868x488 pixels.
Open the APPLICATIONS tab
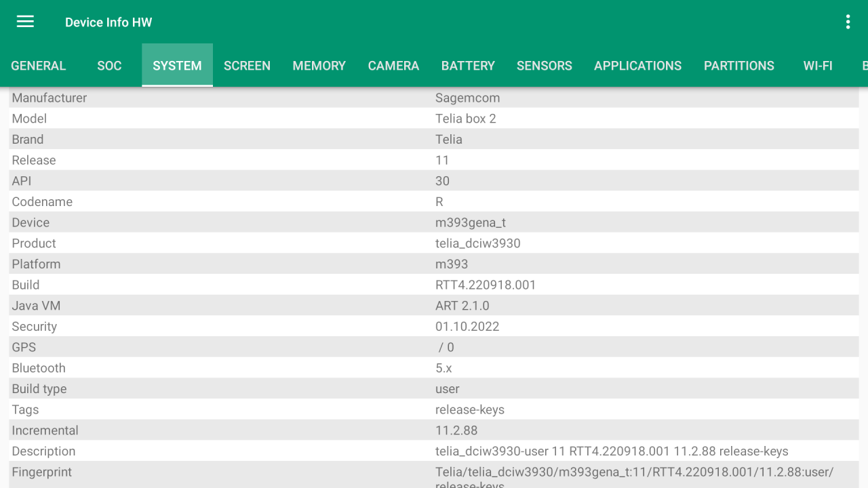click(637, 65)
